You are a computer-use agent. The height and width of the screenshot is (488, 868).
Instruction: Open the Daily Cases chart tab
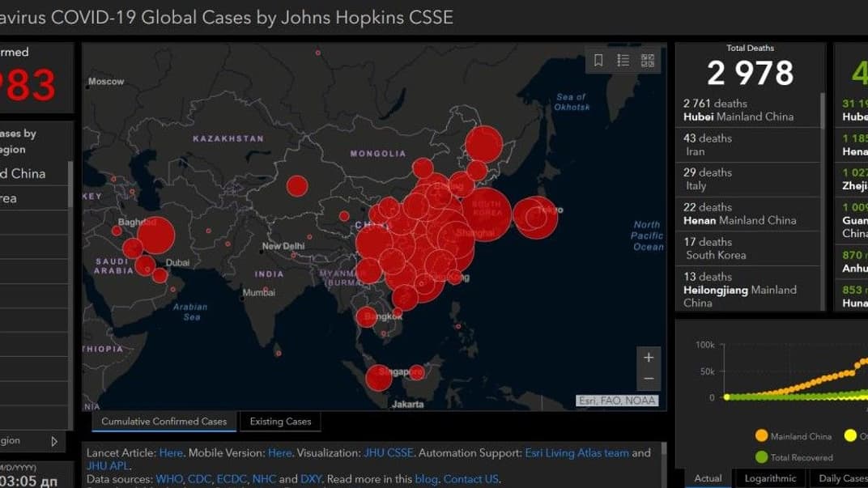coord(842,478)
